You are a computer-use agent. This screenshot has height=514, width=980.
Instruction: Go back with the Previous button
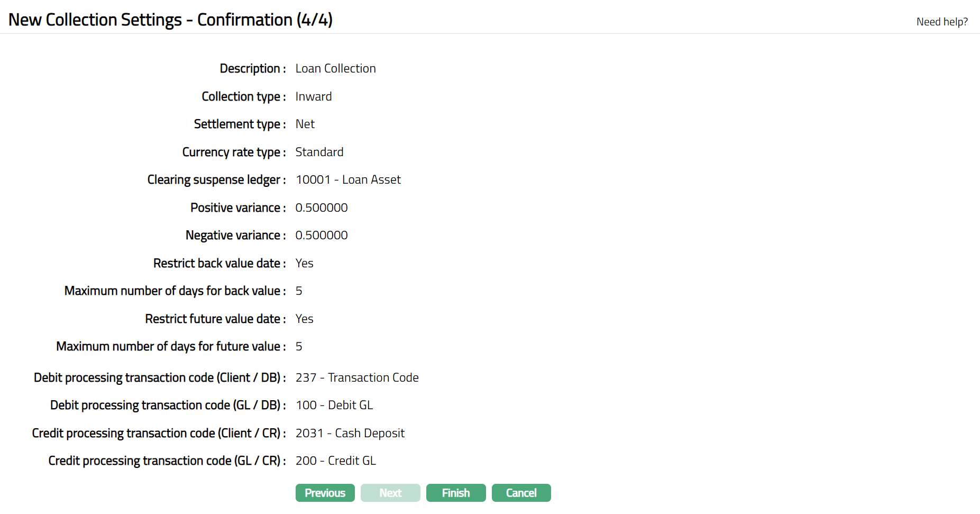325,493
